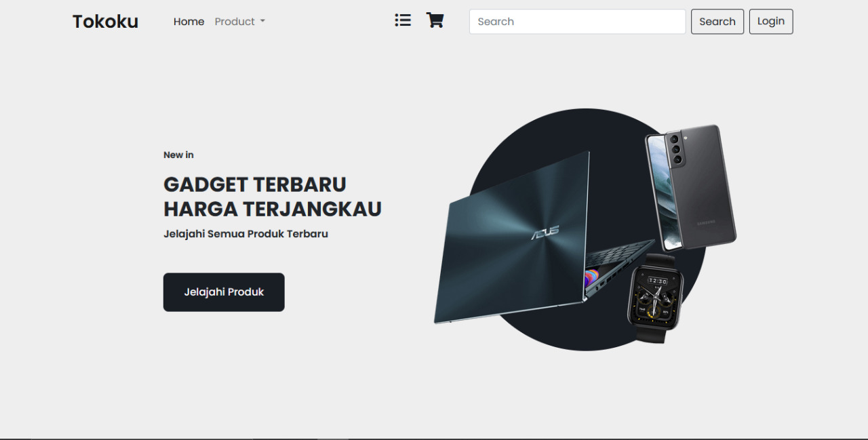
Task: Open the shopping cart icon
Action: [435, 20]
